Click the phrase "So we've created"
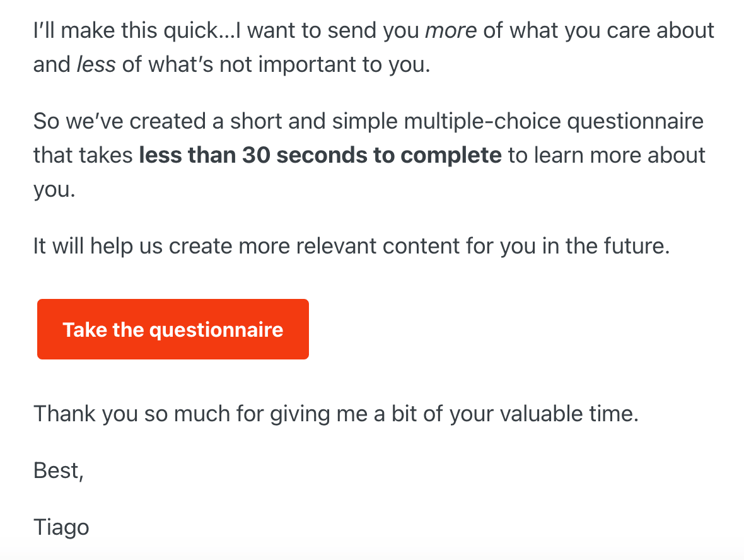744x560 pixels. pyautogui.click(x=120, y=122)
